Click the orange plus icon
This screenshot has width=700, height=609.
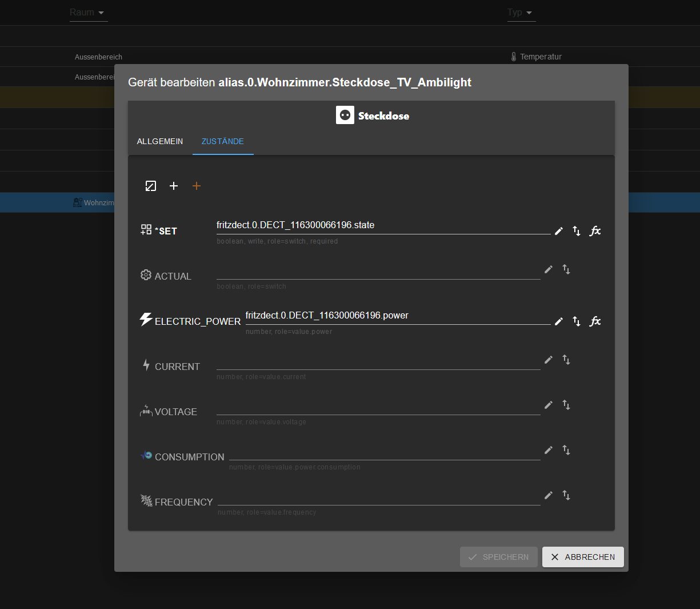point(197,186)
